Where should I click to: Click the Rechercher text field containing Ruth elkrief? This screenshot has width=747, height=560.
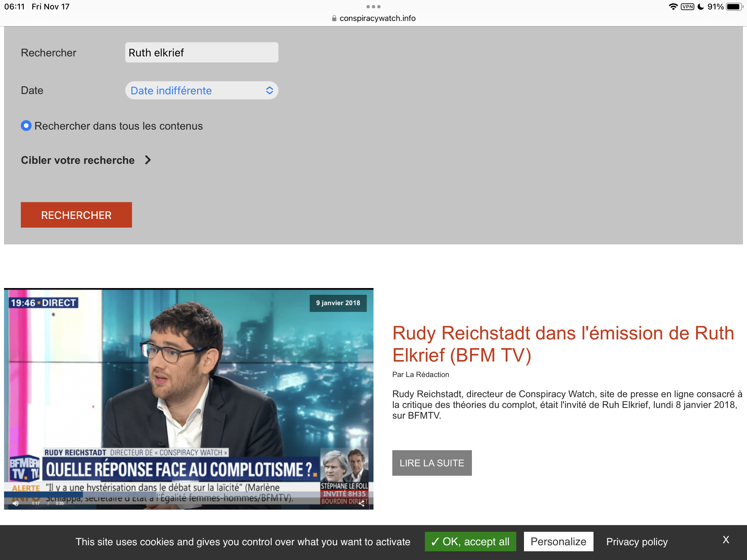click(202, 52)
